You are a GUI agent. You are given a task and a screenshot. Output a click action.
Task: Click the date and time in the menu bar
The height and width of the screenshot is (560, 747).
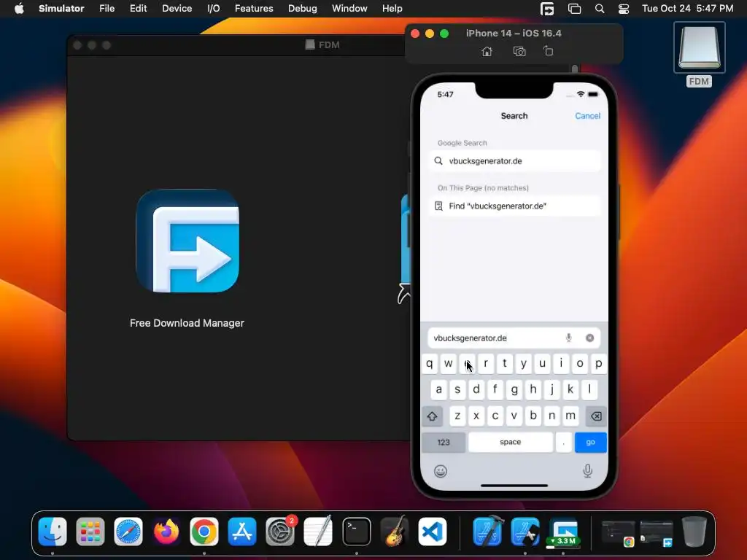point(687,9)
